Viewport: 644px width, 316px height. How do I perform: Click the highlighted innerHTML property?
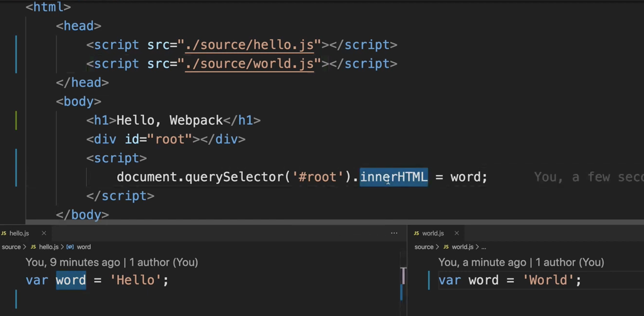click(x=394, y=177)
